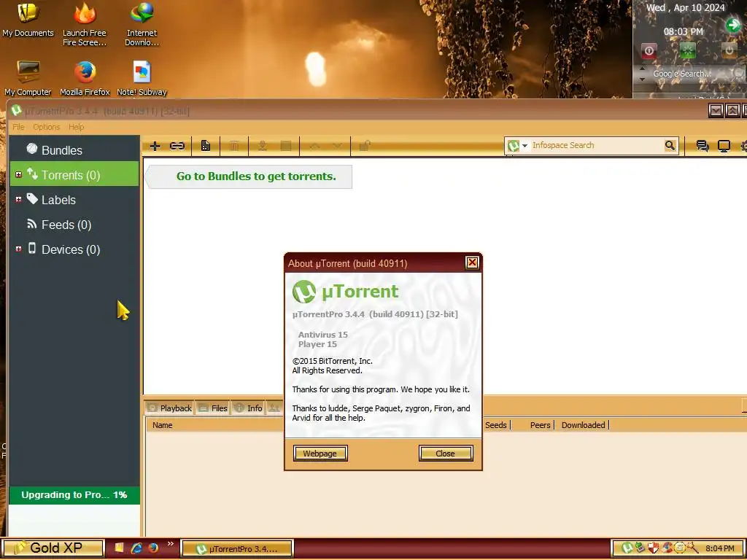This screenshot has height=560, width=747.
Task: Click the greyed Start Torrent download icon
Action: point(262,146)
